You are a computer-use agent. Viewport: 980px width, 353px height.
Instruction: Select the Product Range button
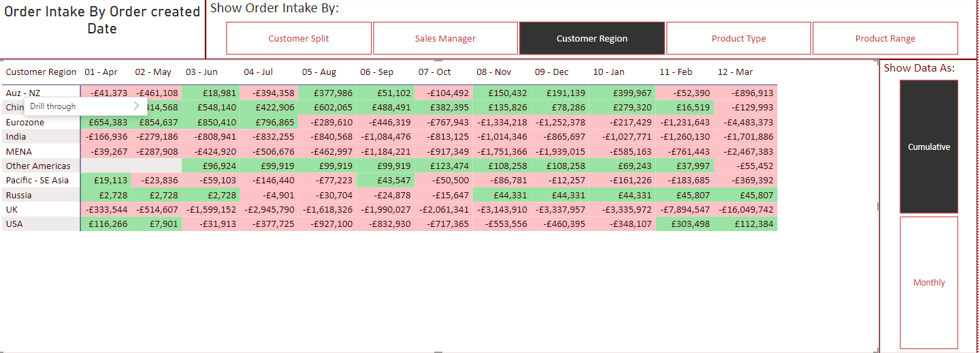point(885,38)
